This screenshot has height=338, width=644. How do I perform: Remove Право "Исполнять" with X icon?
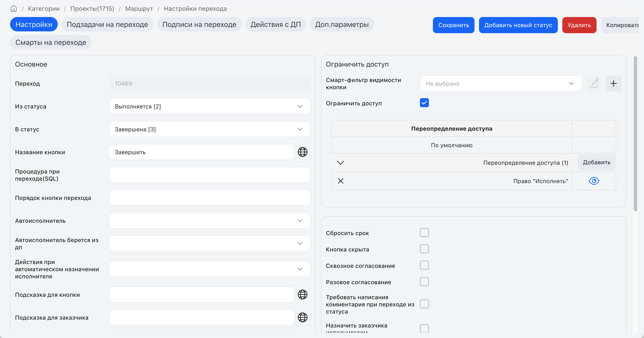(x=340, y=181)
